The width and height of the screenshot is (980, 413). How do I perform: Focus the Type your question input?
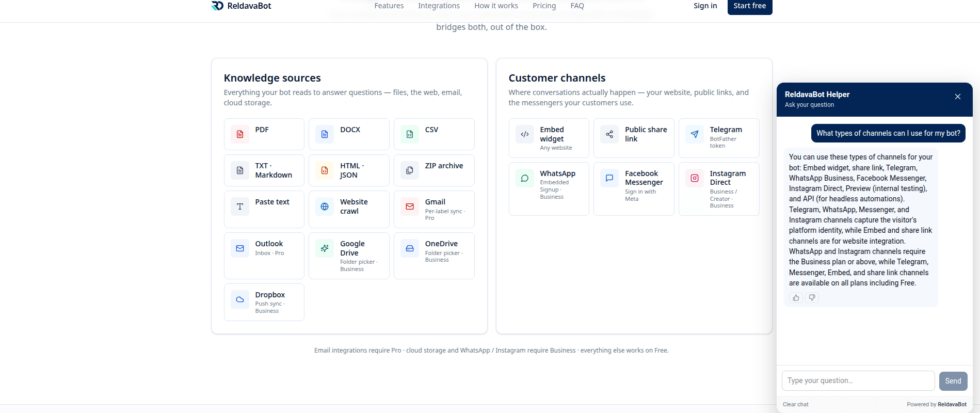[x=858, y=380]
